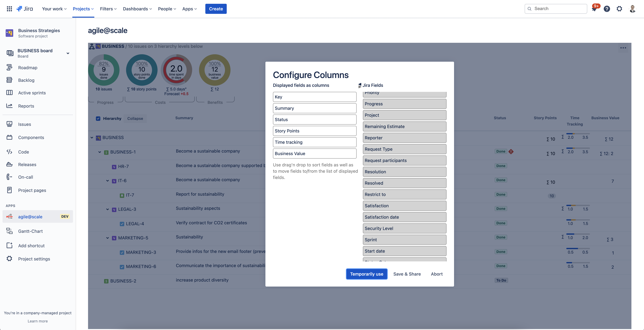Viewport: 644px width, 330px height.
Task: Click the user profile avatar
Action: [633, 9]
